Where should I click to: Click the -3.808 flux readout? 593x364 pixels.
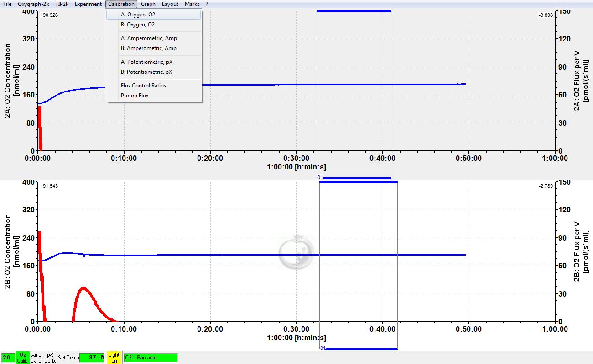(x=546, y=15)
